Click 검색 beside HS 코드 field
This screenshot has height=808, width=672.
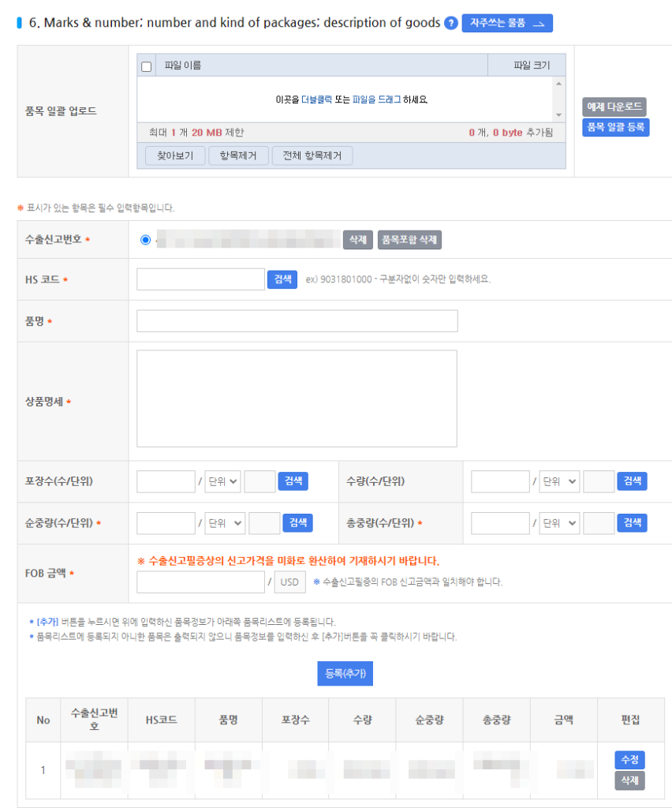[x=282, y=279]
